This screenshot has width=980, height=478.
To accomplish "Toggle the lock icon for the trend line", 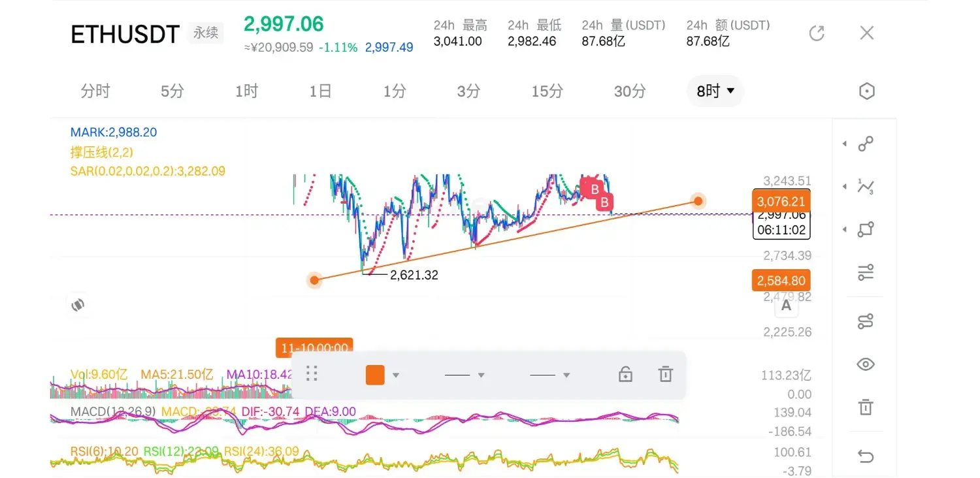I will [x=625, y=374].
